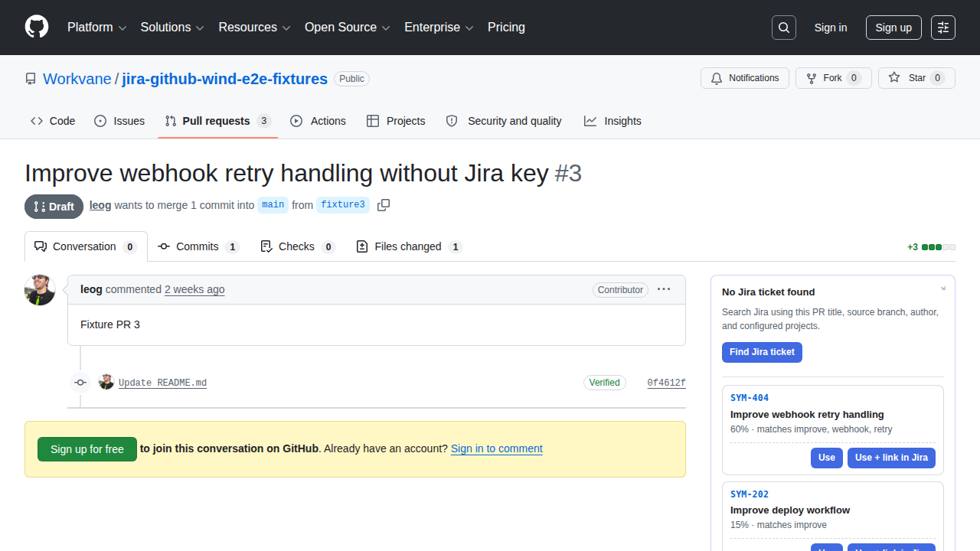Viewport: 980px width, 551px height.
Task: Open the SYM-202 ticket link
Action: tap(750, 494)
